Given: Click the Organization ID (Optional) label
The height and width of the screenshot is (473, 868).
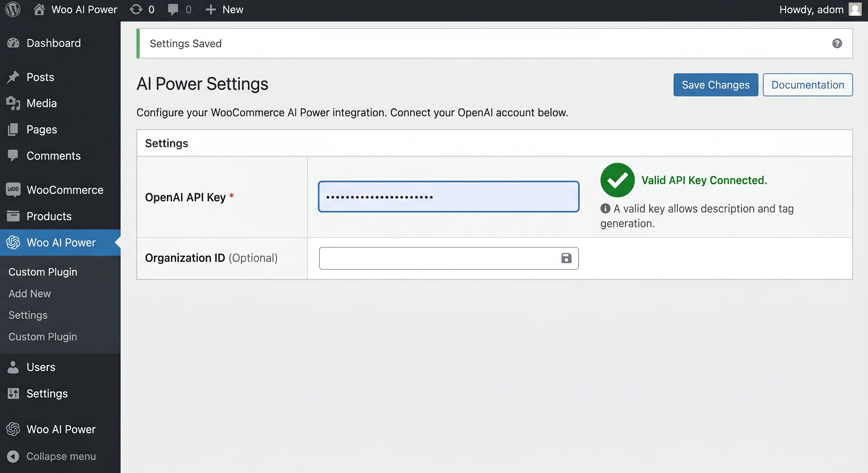Looking at the screenshot, I should click(211, 258).
